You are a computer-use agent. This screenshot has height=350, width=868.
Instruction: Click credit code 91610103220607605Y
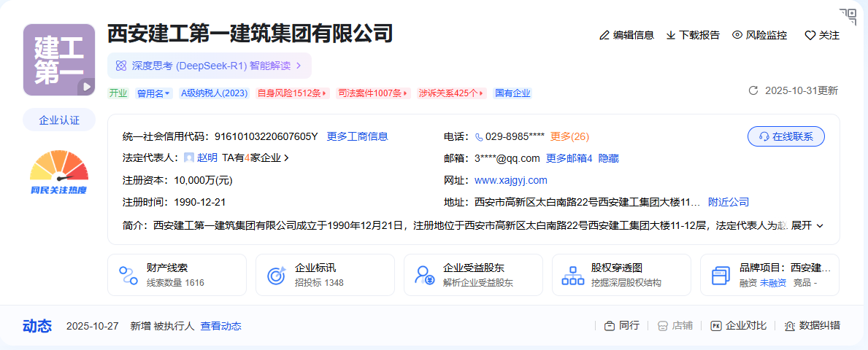coord(266,136)
